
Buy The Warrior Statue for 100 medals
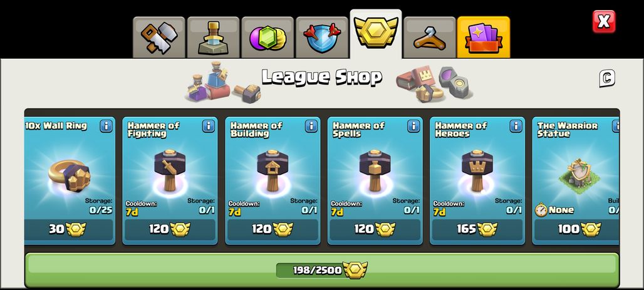576,229
